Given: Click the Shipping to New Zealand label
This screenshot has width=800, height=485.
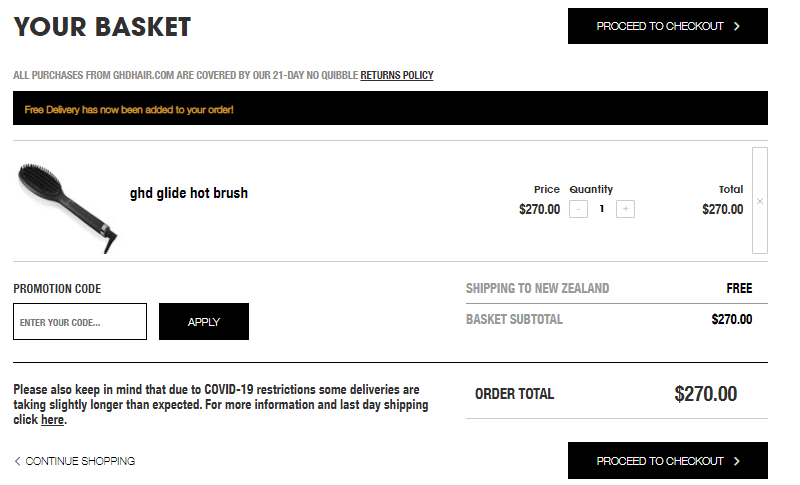Looking at the screenshot, I should point(537,288).
